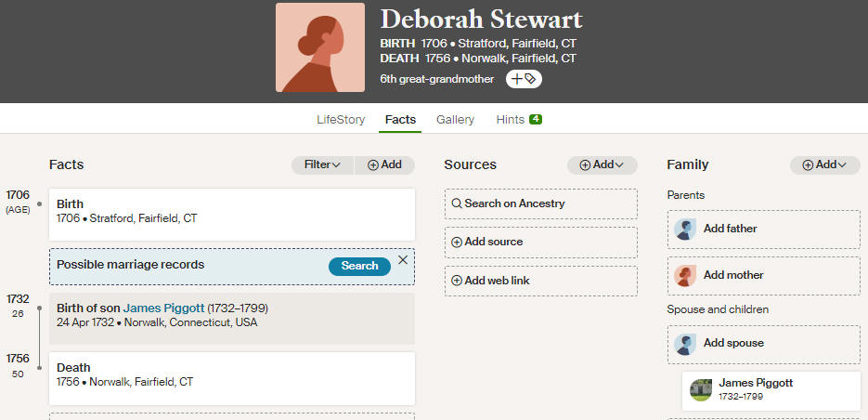Viewport: 868px width, 420px height.
Task: Click the plus icon for Add web link
Action: (x=457, y=281)
